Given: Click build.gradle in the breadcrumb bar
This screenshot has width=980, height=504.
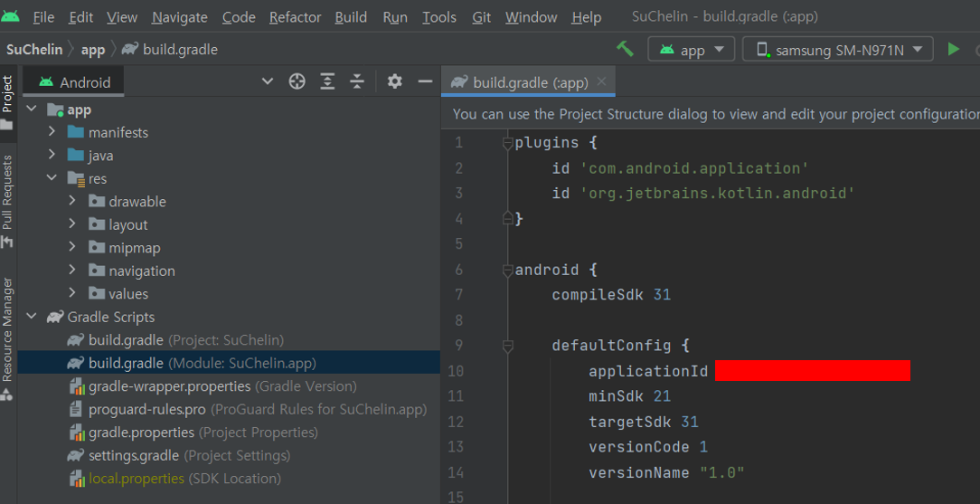Looking at the screenshot, I should tap(169, 50).
